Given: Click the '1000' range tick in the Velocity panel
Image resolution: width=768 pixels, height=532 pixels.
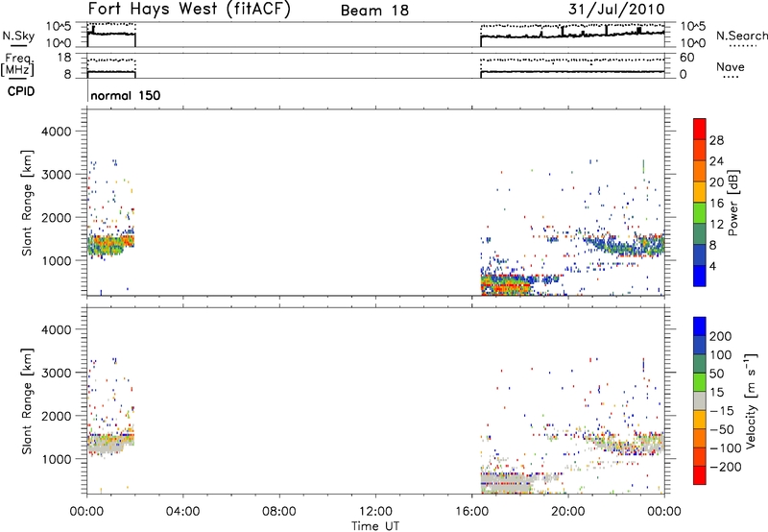Looking at the screenshot, I should [56, 459].
